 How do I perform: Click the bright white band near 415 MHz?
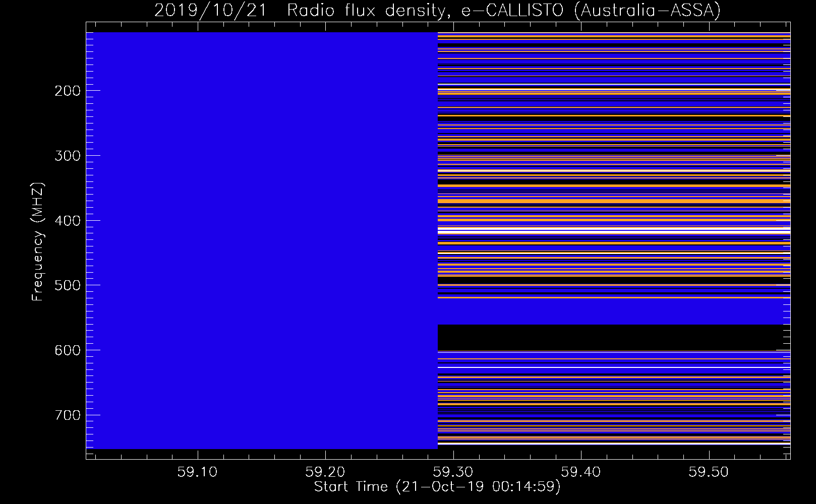614,230
